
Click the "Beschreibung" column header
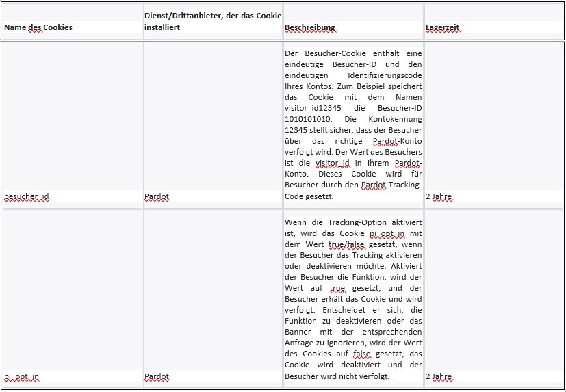click(310, 27)
